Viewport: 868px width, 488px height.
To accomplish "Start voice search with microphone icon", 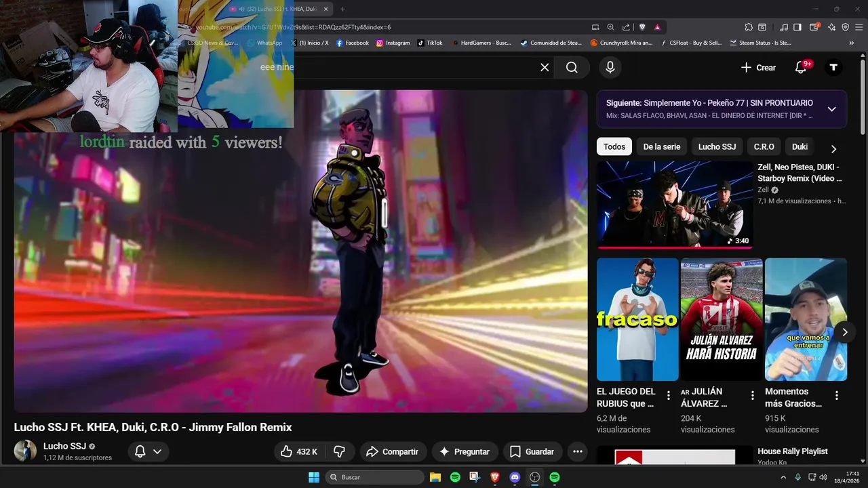I will pos(610,67).
